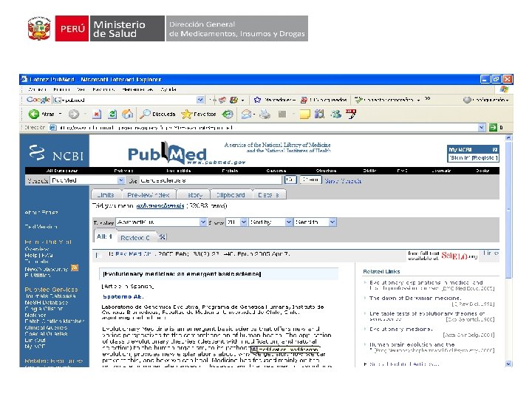Click the NCBI logo

(56, 154)
